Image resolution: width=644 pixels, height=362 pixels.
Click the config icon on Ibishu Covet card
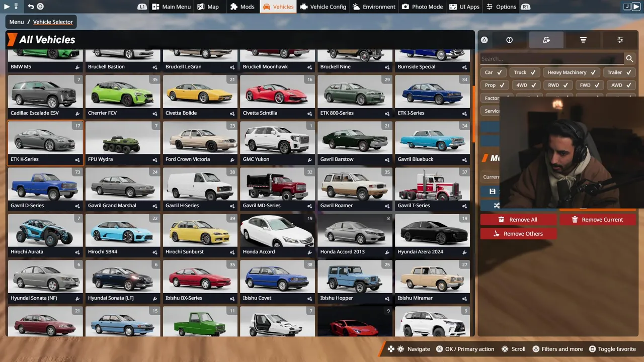[310, 298]
